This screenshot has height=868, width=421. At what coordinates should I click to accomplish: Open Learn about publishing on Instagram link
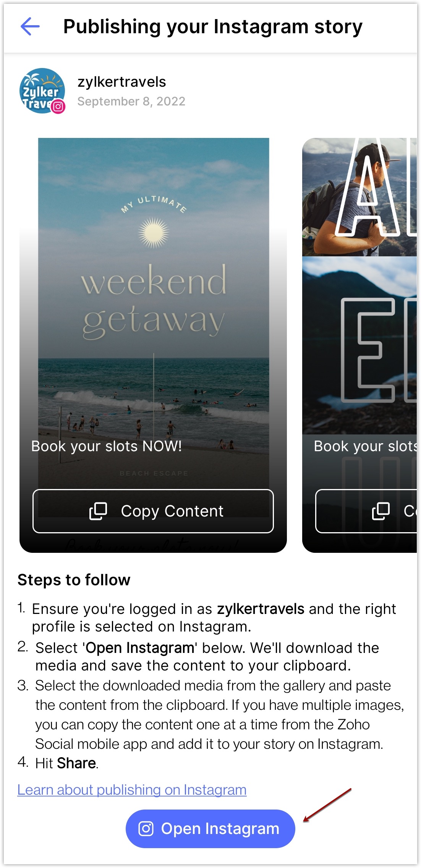pos(132,790)
